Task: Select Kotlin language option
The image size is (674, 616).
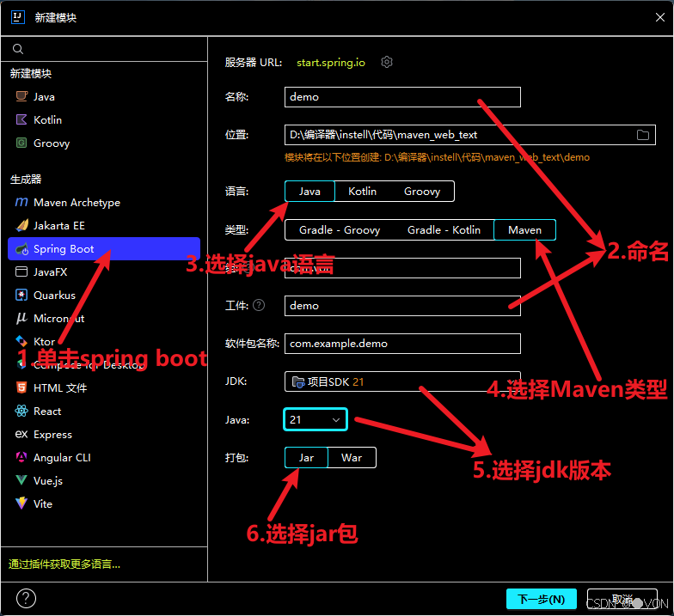Action: point(362,191)
